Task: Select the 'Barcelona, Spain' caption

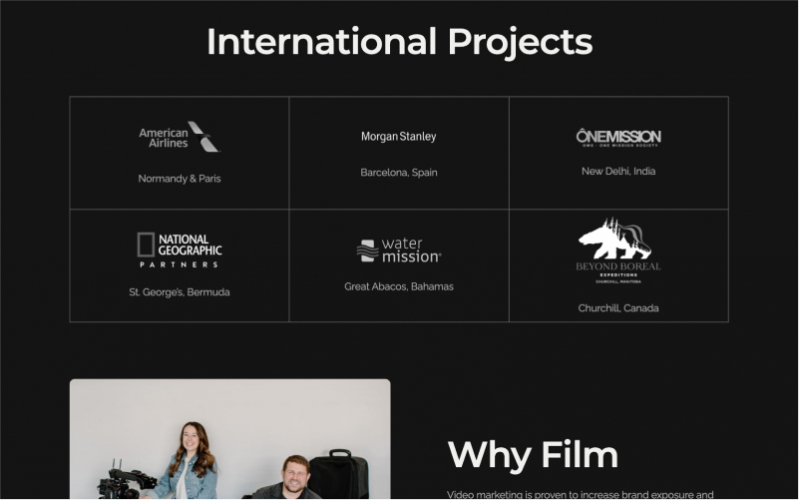Action: point(398,173)
